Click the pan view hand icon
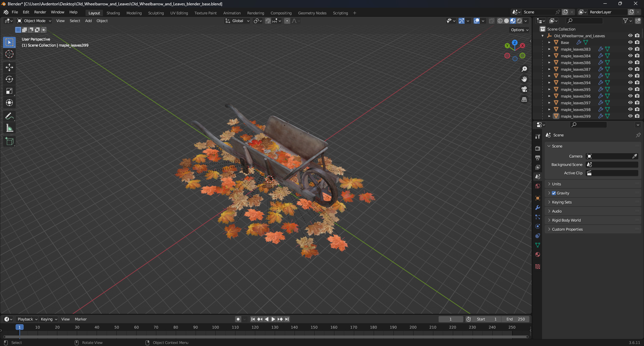 pos(524,79)
